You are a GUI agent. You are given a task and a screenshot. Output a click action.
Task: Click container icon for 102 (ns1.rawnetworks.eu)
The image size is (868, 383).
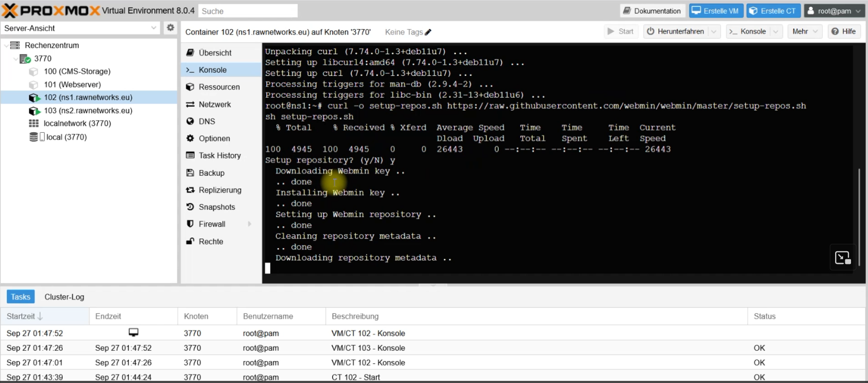tap(34, 98)
